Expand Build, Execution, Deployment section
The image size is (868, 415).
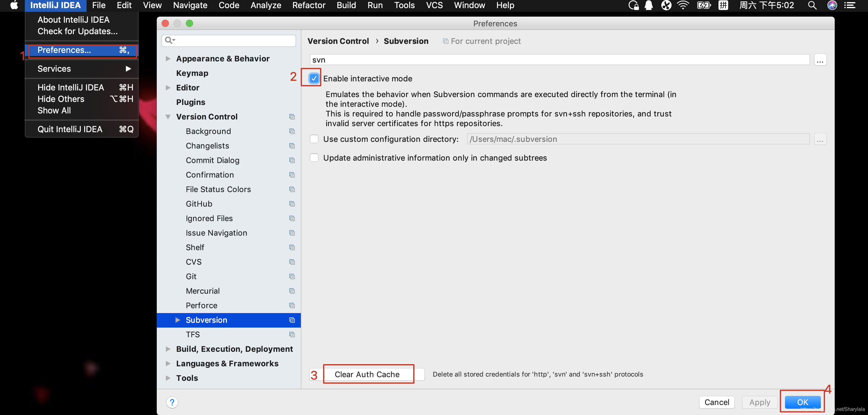(168, 349)
